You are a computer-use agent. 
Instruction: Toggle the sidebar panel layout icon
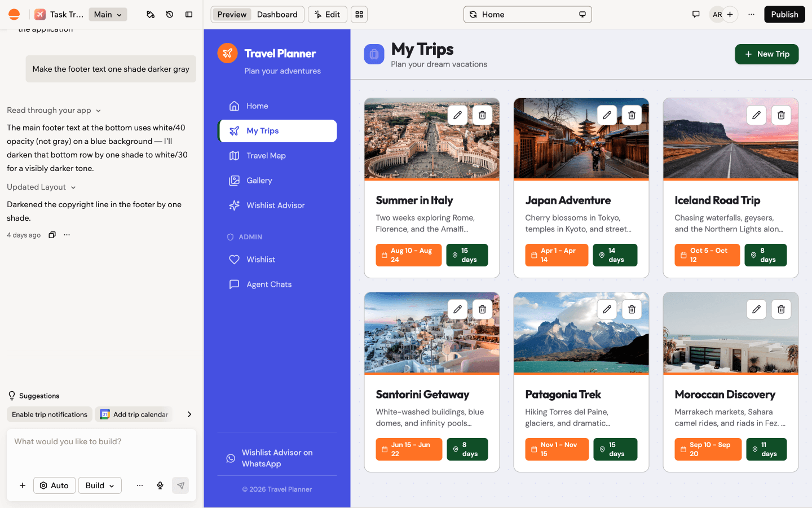click(189, 15)
